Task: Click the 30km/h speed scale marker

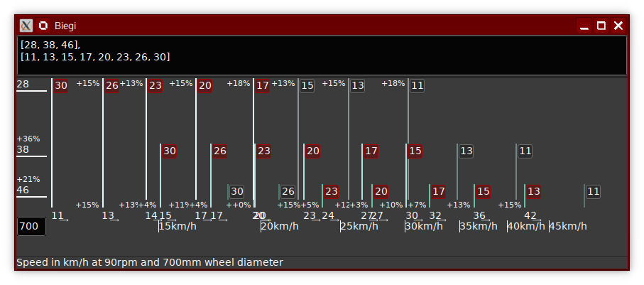Action: [x=425, y=226]
